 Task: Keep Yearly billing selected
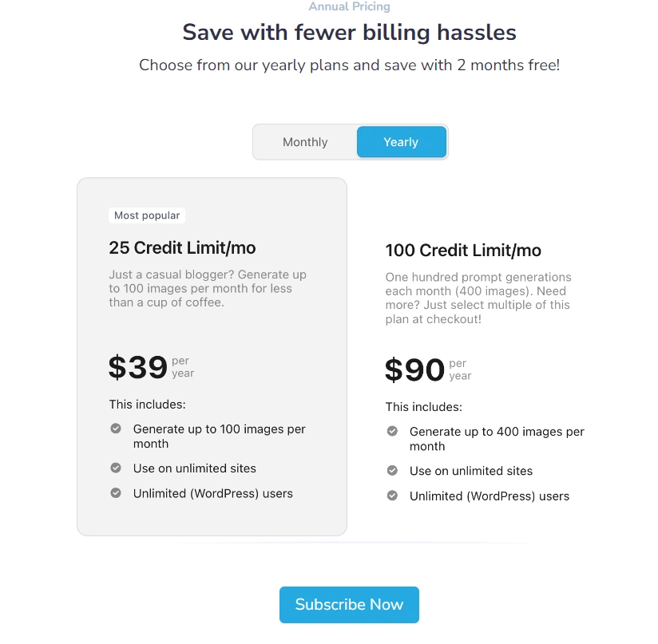pos(401,141)
